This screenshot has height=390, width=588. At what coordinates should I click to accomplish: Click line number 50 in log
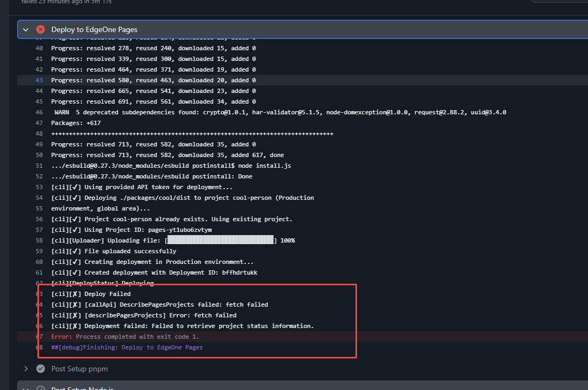pos(39,155)
